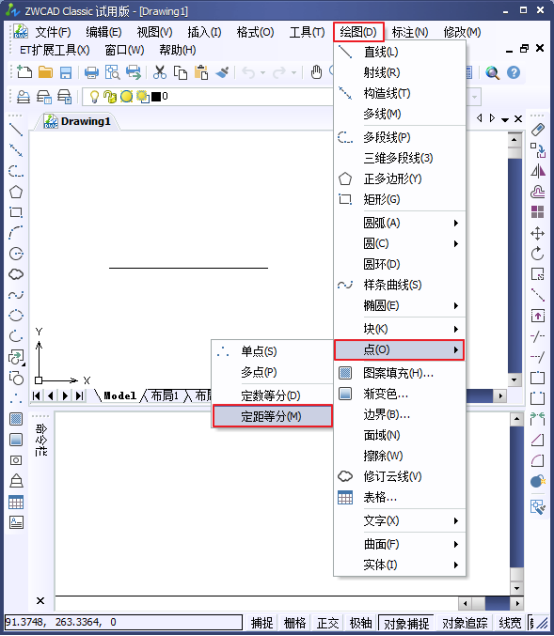Screen dimensions: 554x636
Task: Open the 格式(O) menu
Action: pyautogui.click(x=256, y=32)
